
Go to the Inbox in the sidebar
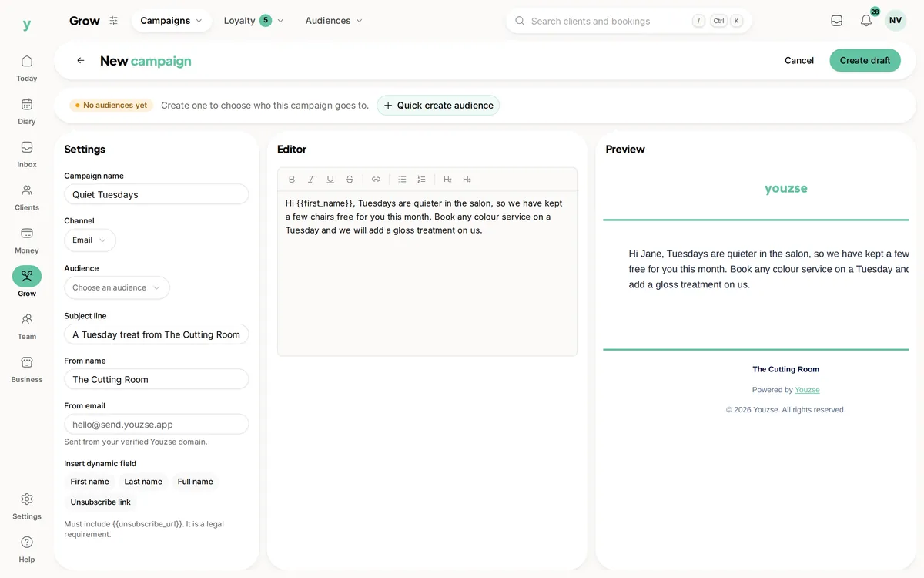[27, 154]
